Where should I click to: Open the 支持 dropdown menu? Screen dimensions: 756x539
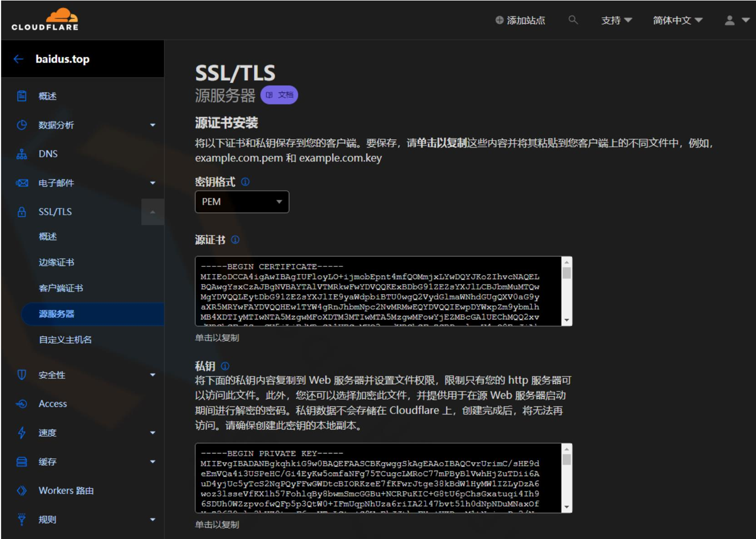pyautogui.click(x=616, y=20)
